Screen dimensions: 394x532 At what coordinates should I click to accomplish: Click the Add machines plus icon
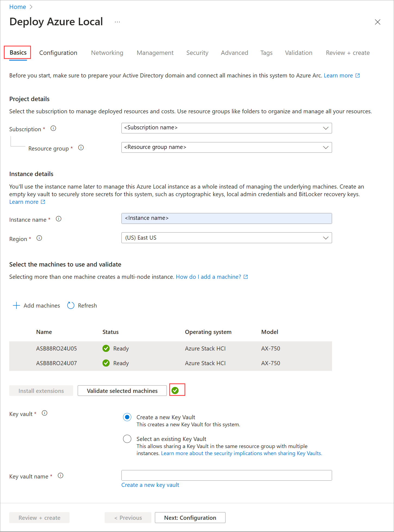(x=16, y=306)
